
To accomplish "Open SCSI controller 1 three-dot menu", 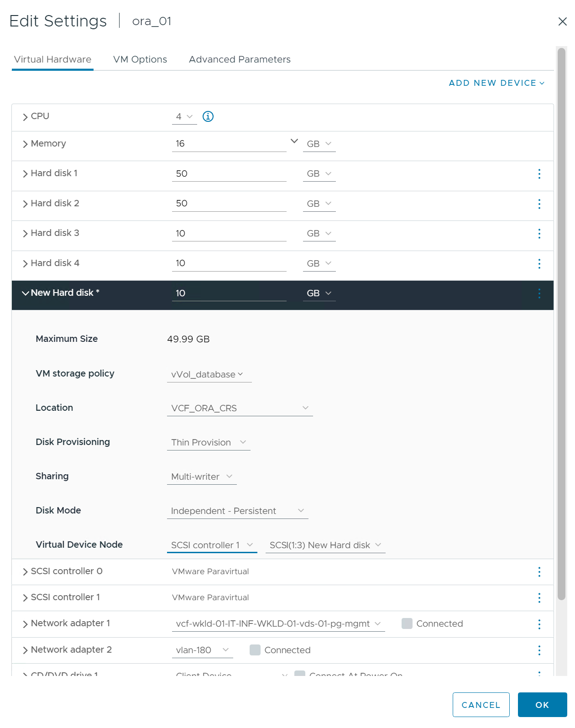I will point(539,598).
